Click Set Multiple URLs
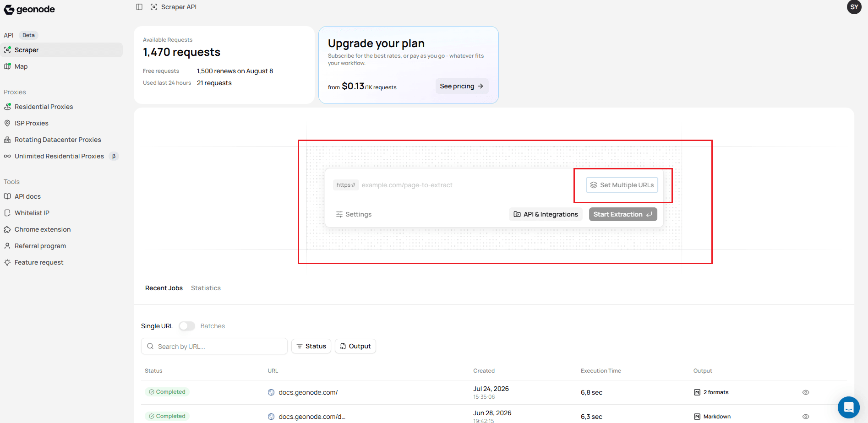 [x=622, y=185]
